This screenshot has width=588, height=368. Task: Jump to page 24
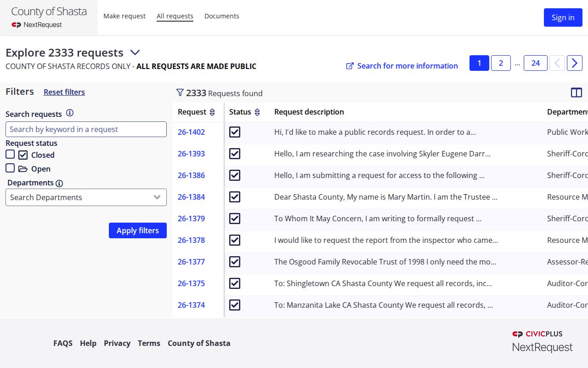point(536,63)
